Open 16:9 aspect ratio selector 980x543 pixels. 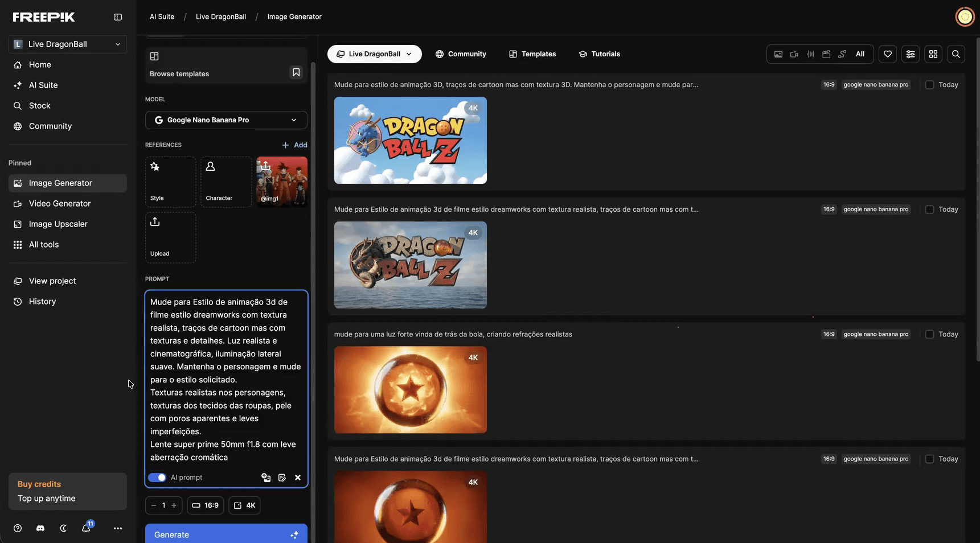[x=206, y=505]
